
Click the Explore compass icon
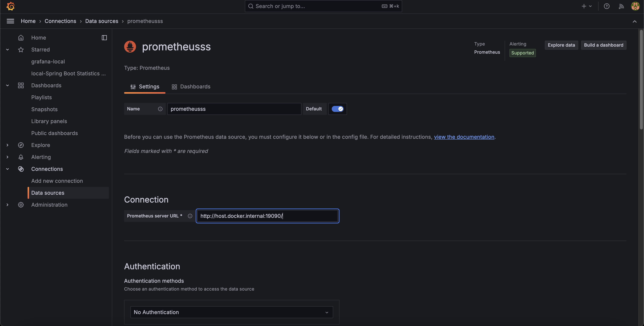pyautogui.click(x=21, y=145)
